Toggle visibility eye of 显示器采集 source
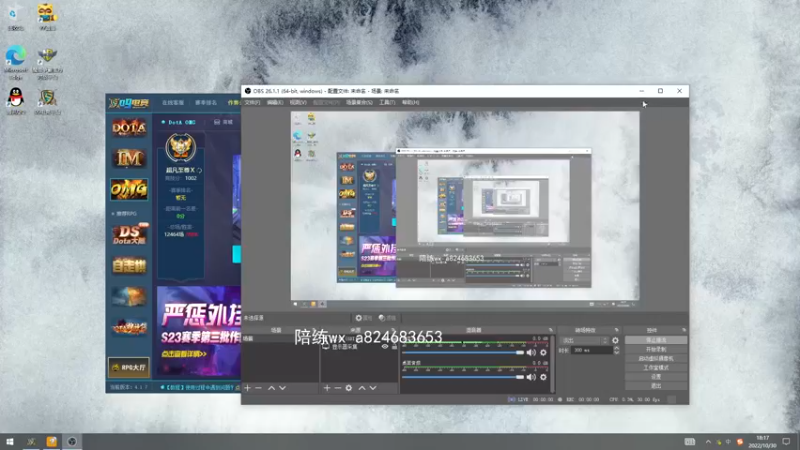 coord(385,347)
